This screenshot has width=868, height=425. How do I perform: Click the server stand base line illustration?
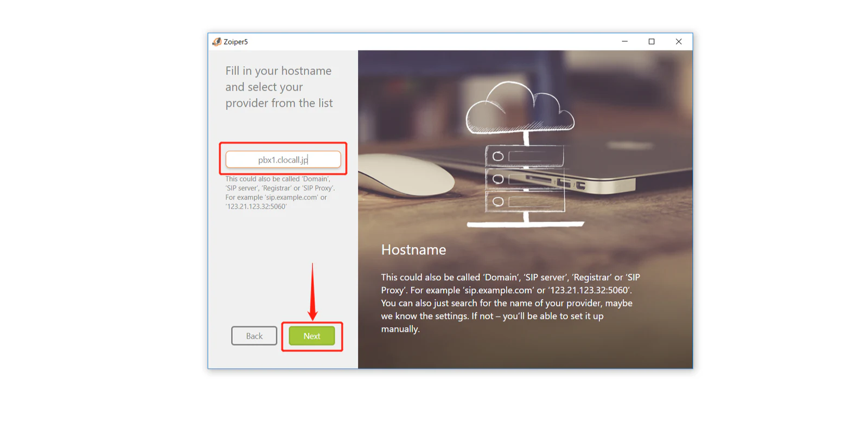coord(525,224)
